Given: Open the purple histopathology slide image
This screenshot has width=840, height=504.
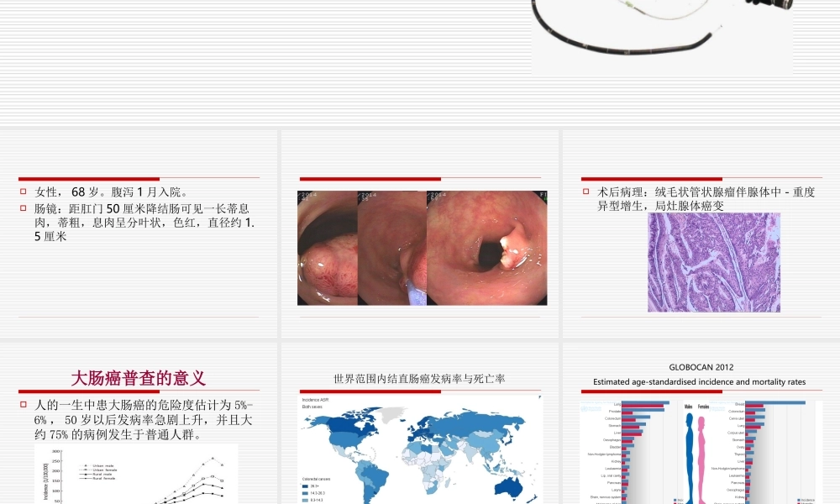Looking at the screenshot, I should point(715,262).
